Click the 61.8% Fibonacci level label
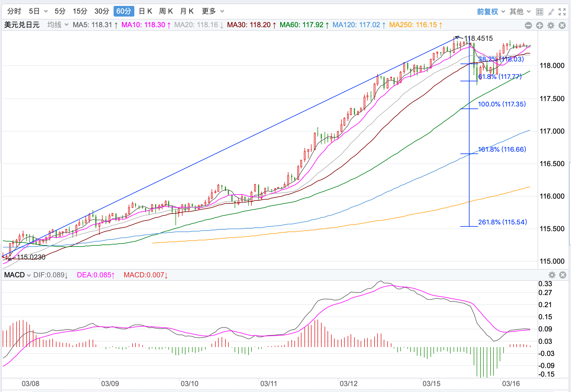571x392 pixels. point(500,77)
